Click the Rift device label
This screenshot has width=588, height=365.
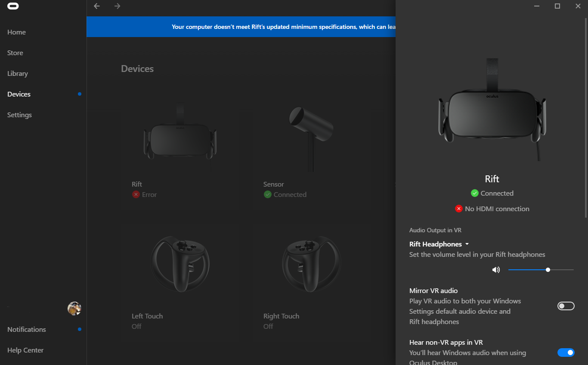(137, 184)
